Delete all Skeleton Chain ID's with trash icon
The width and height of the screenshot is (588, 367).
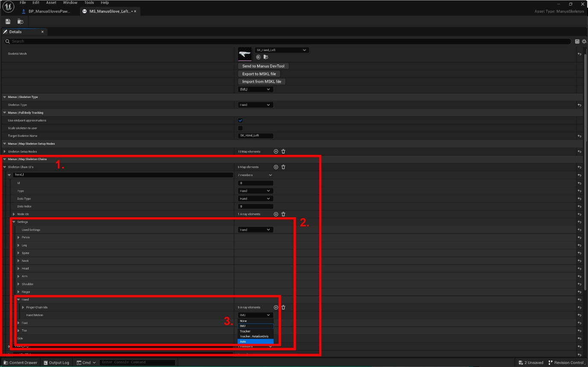click(283, 167)
